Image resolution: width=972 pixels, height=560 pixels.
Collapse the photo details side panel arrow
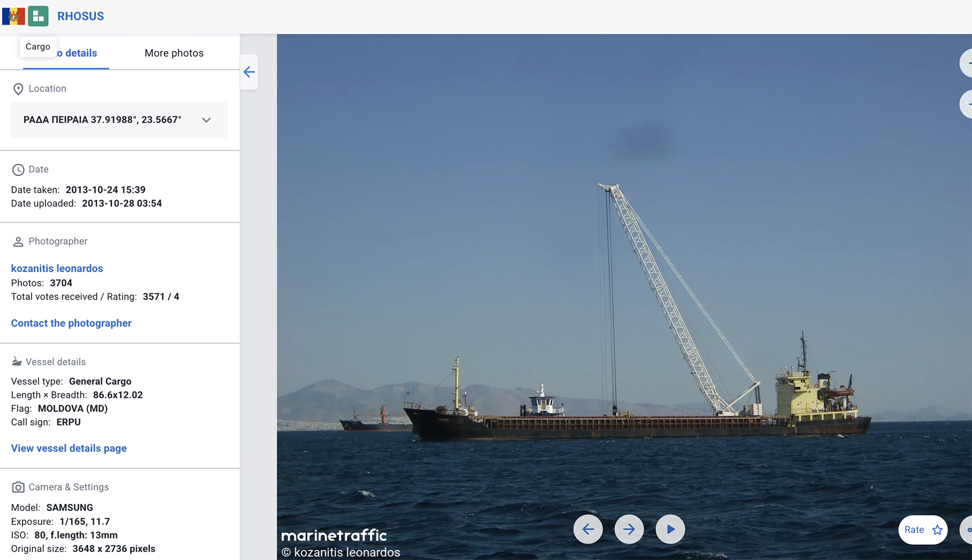click(x=249, y=72)
